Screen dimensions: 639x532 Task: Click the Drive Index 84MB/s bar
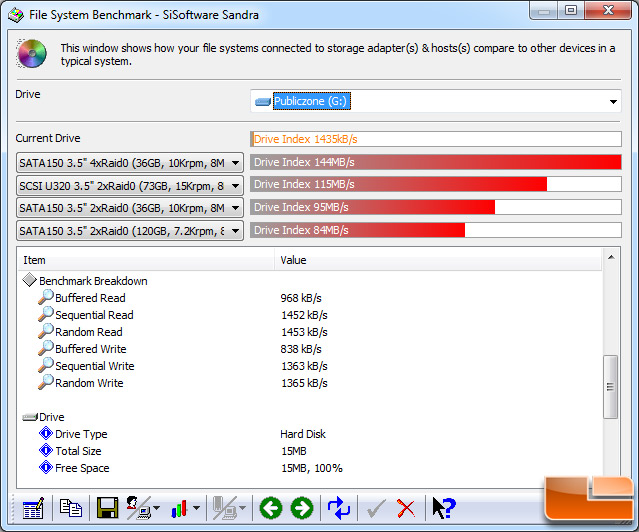[436, 230]
